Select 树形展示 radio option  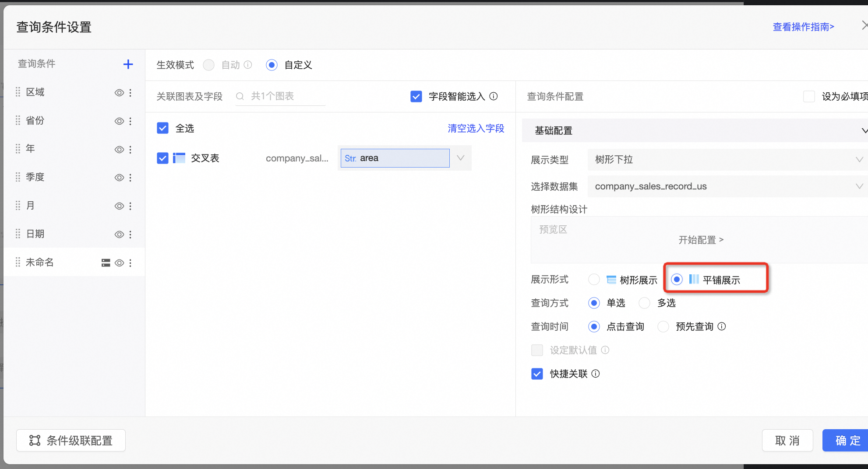(594, 280)
